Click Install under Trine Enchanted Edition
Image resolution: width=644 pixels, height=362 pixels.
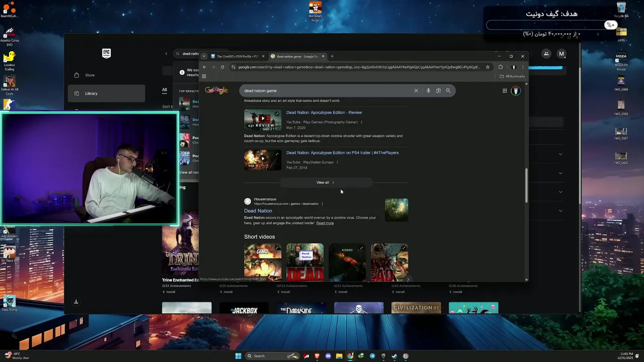point(169,292)
